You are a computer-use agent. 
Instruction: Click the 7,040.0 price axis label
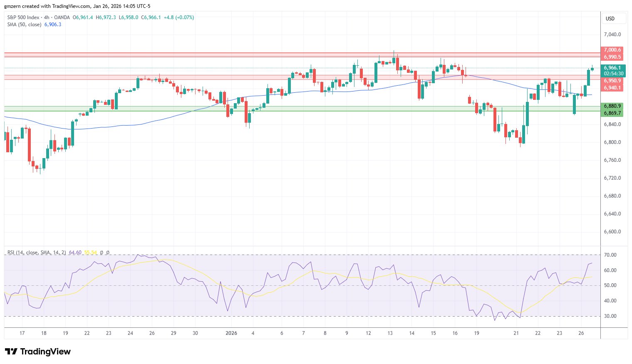612,35
